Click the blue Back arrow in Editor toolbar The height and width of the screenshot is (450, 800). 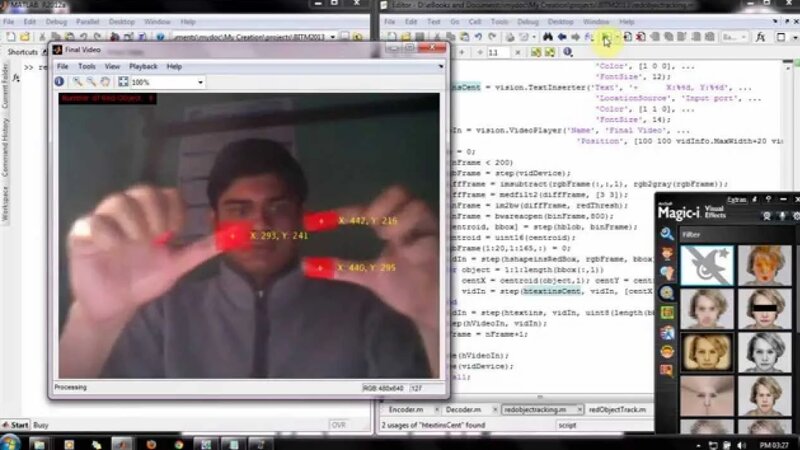coord(562,37)
